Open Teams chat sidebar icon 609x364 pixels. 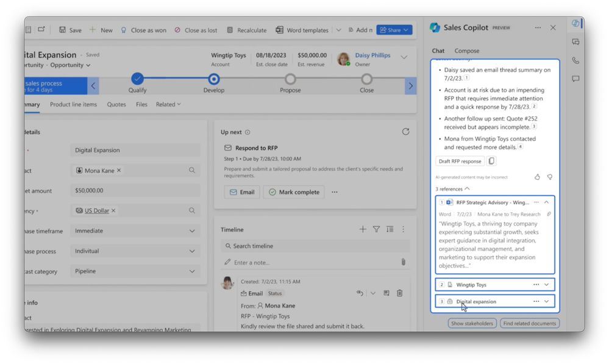click(575, 41)
